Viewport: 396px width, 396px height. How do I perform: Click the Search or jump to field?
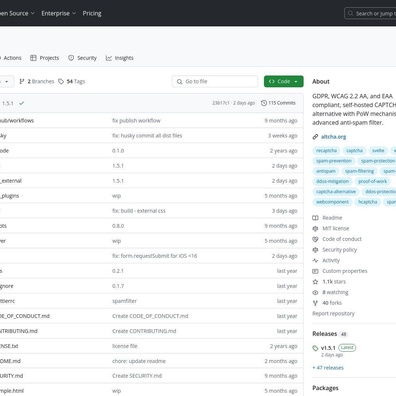pos(370,13)
